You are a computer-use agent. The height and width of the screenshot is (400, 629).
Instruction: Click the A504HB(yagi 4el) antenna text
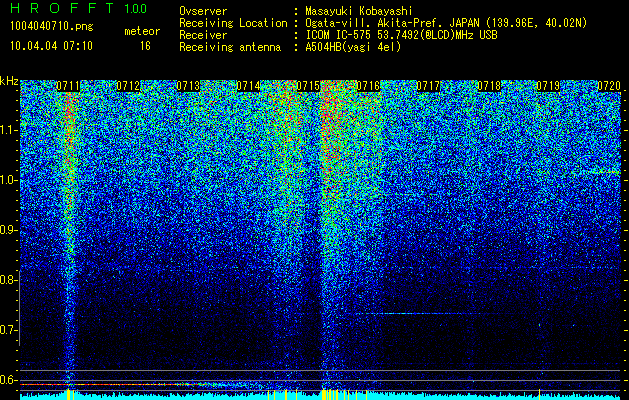(353, 47)
